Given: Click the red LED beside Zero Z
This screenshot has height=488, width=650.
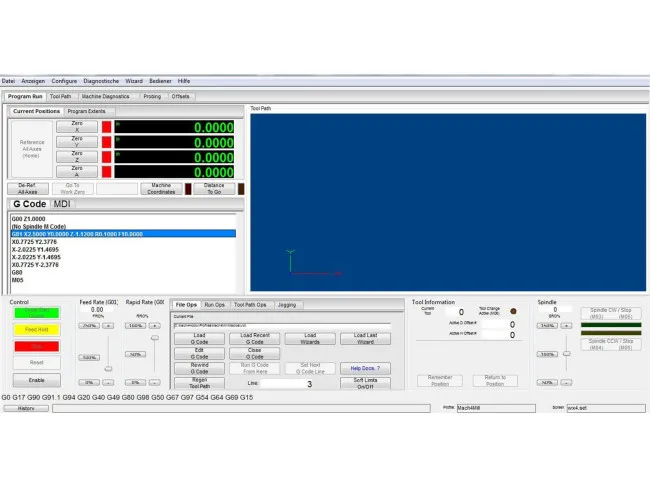Looking at the screenshot, I should (x=106, y=157).
